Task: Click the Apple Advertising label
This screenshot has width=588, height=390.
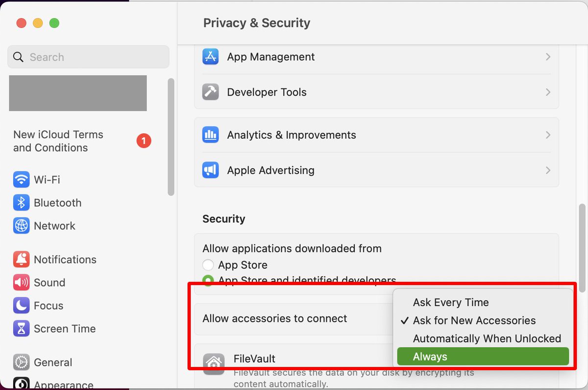Action: point(270,170)
